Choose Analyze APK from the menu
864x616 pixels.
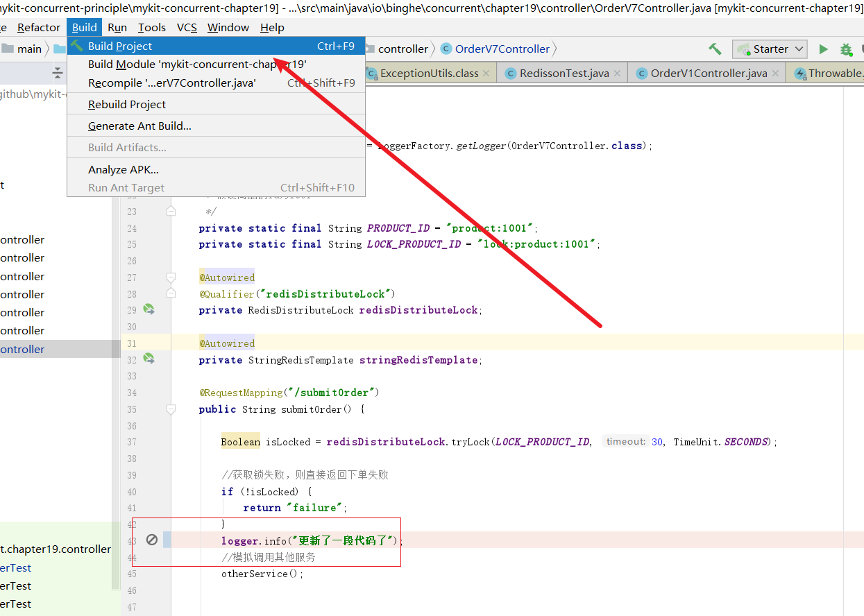(x=124, y=170)
